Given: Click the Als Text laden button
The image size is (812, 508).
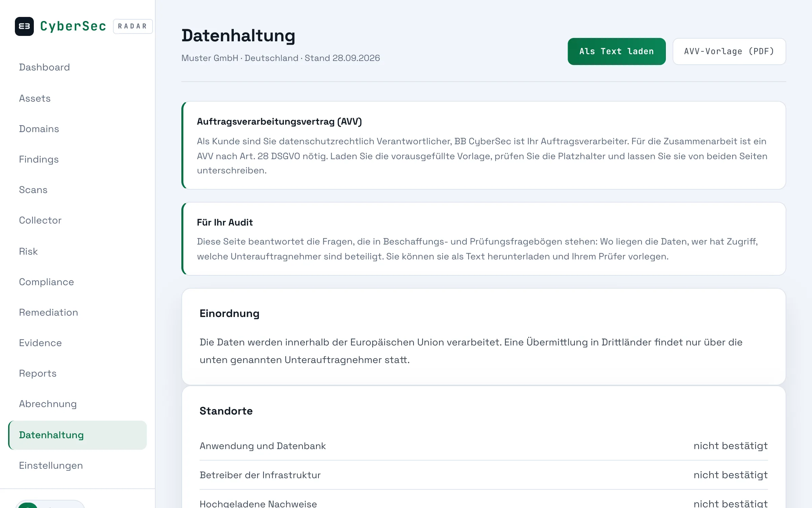Looking at the screenshot, I should (616, 51).
